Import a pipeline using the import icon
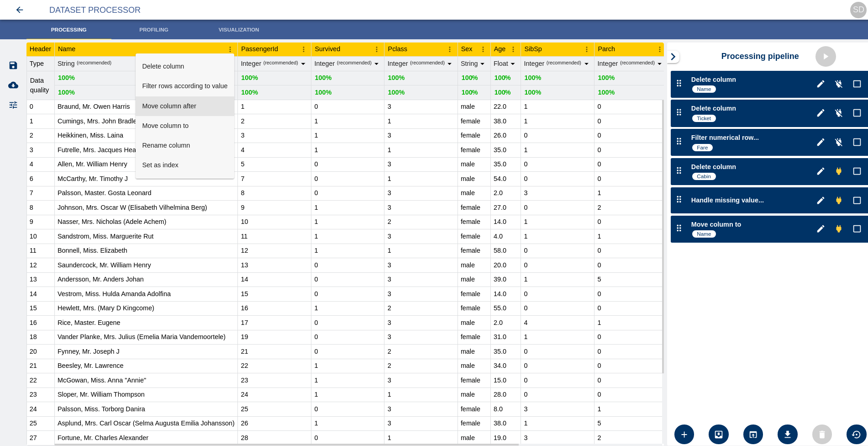The width and height of the screenshot is (868, 446). point(719,434)
